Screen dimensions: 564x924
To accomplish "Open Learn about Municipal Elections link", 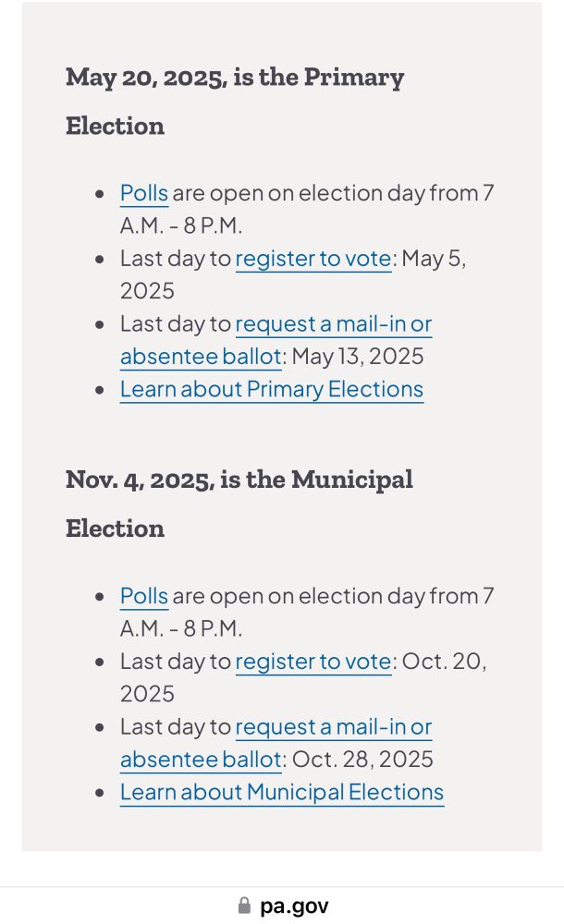I will point(282,793).
